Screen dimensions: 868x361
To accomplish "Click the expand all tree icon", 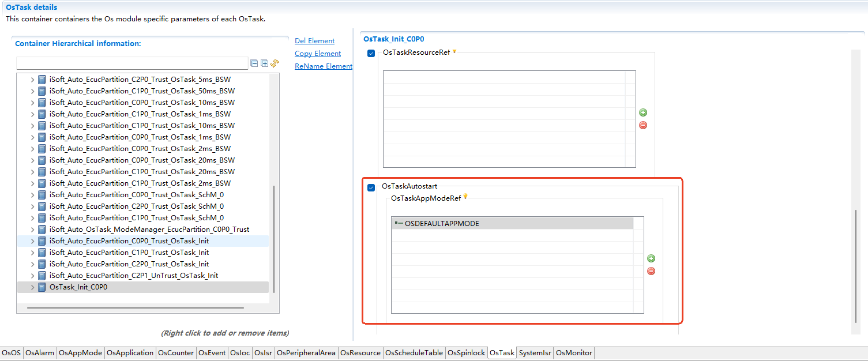I will point(265,63).
